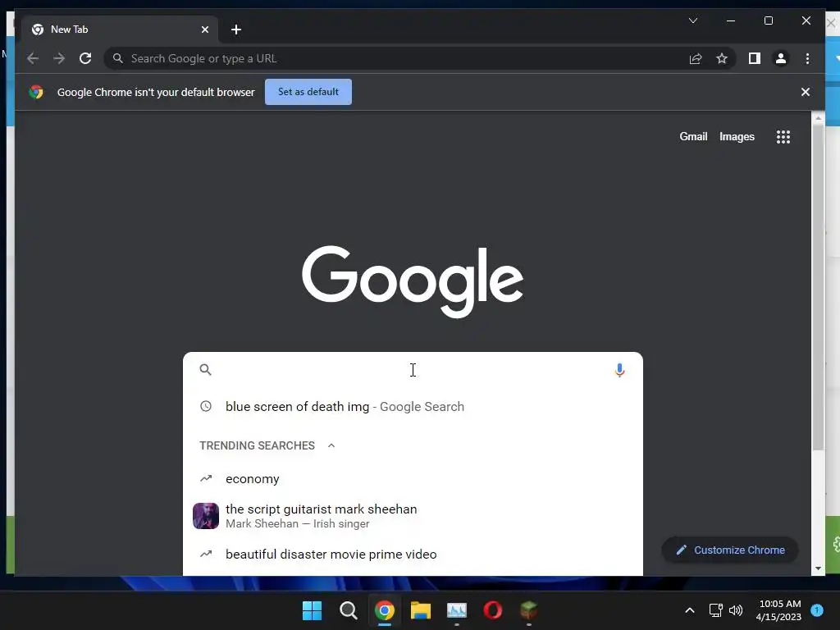Open Gmail link

[x=693, y=137]
